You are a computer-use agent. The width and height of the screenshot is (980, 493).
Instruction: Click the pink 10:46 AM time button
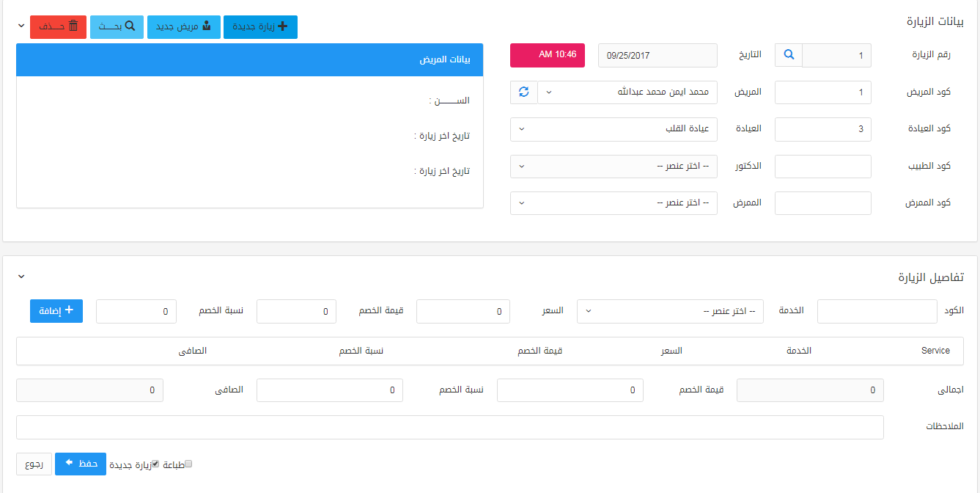(548, 55)
